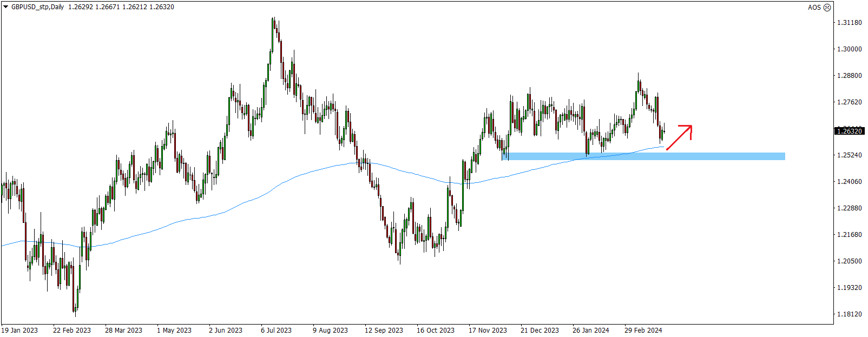
Task: Click the open price value 1.26292
Action: (80, 7)
